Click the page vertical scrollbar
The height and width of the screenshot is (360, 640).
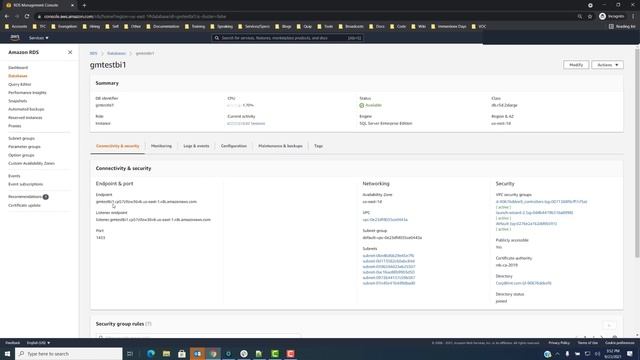(637, 153)
